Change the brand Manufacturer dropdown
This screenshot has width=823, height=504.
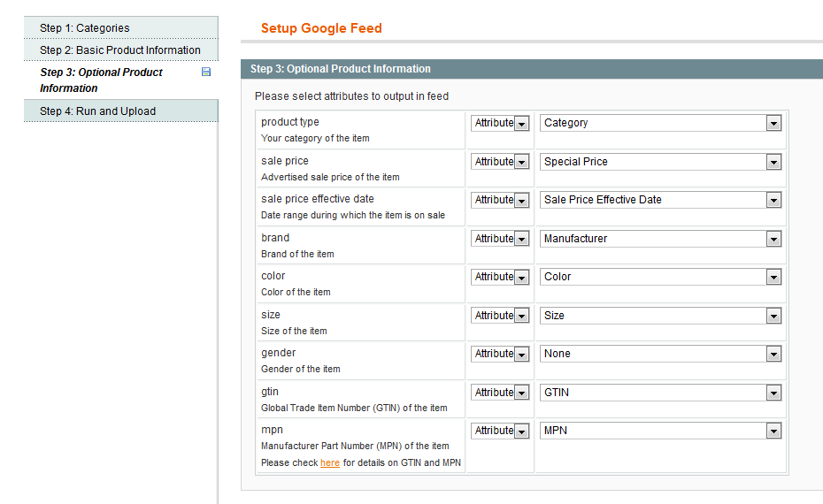point(661,239)
